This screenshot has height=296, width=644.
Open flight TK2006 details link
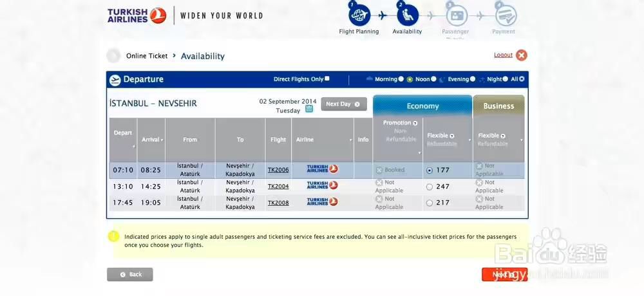(x=278, y=170)
